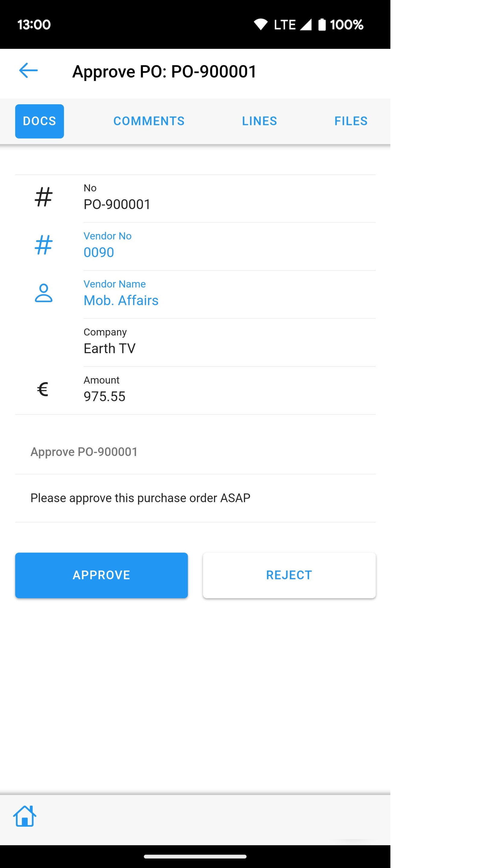Open the Mob. Affairs vendor link
This screenshot has height=868, width=488.
[x=121, y=300]
